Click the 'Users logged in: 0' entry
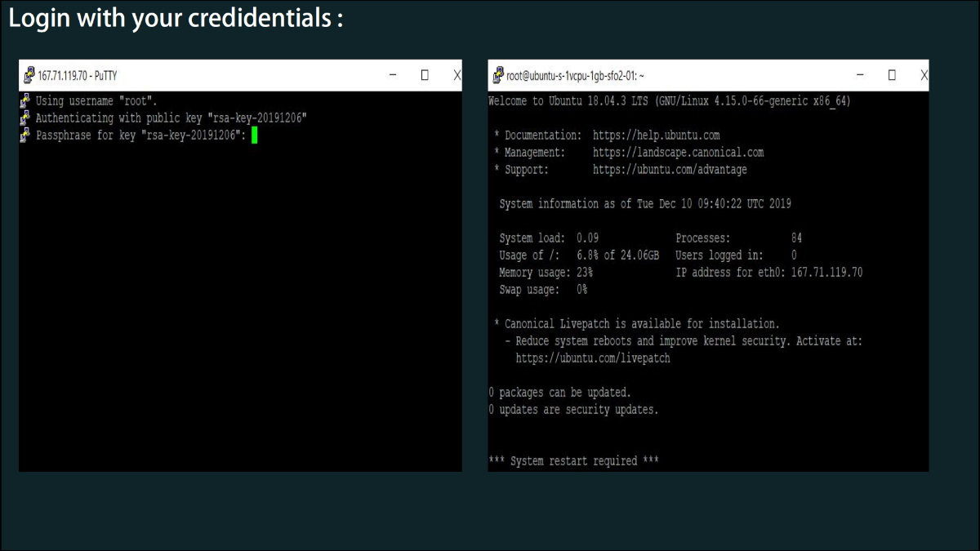 737,256
